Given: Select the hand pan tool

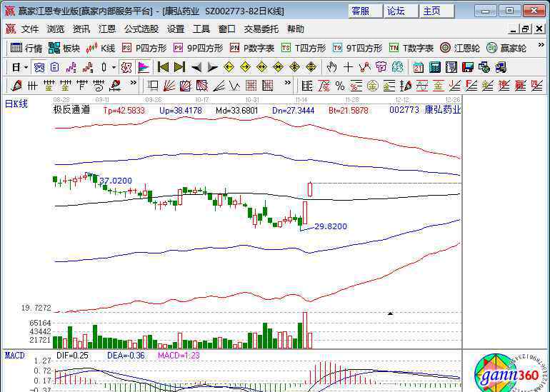Looking at the screenshot, I should [x=331, y=67].
